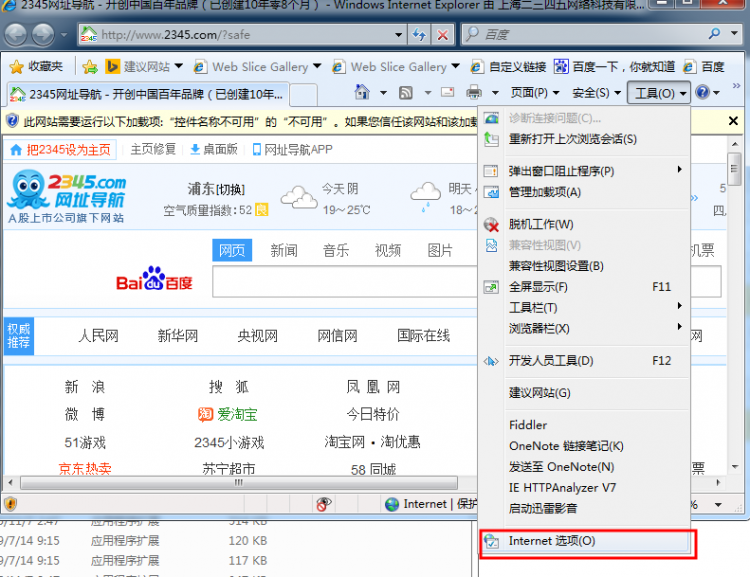Image resolution: width=750 pixels, height=577 pixels.
Task: Click the status bar shield icon
Action: click(11, 504)
